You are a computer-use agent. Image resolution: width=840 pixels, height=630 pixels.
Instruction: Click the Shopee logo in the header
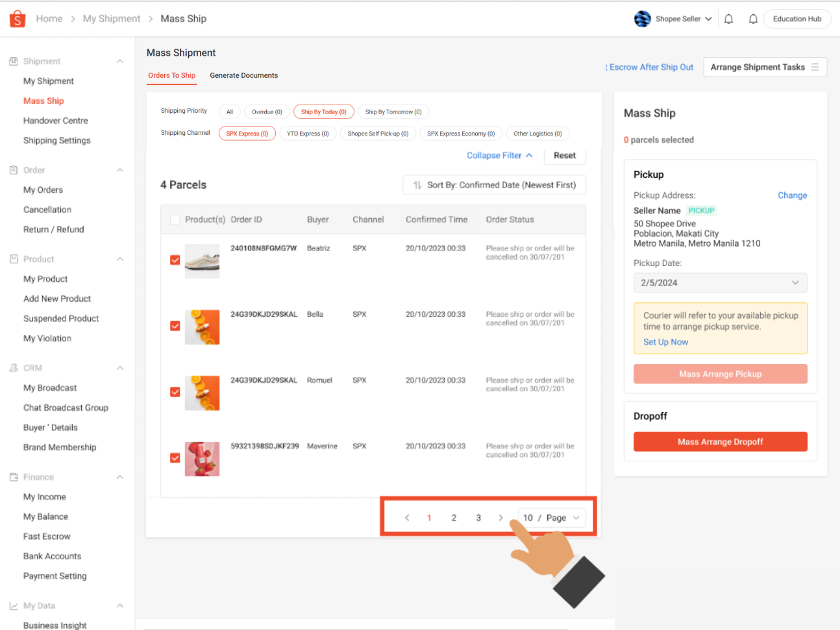point(17,18)
